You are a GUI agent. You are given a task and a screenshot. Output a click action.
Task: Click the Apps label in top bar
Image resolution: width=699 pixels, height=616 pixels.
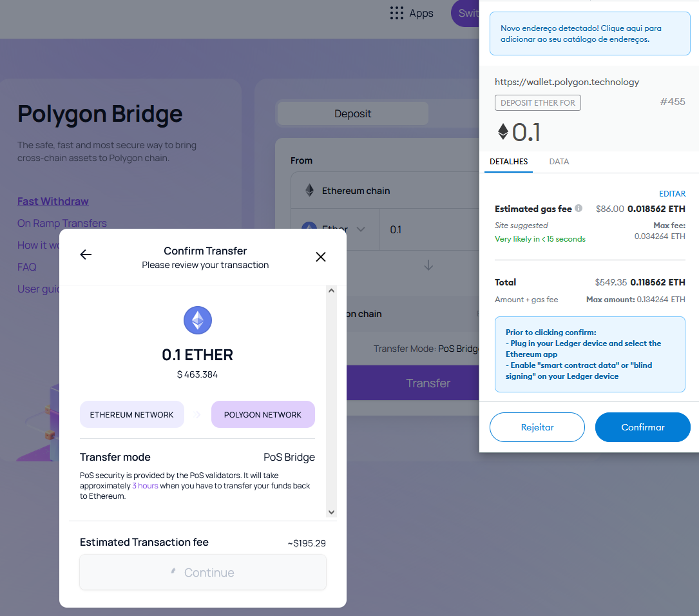coord(421,14)
